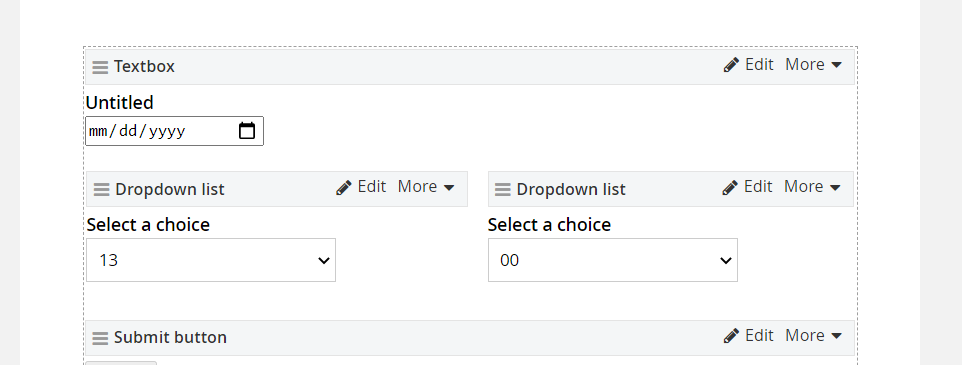Open the select box showing 13
Screen dimensions: 962x365
[211, 260]
